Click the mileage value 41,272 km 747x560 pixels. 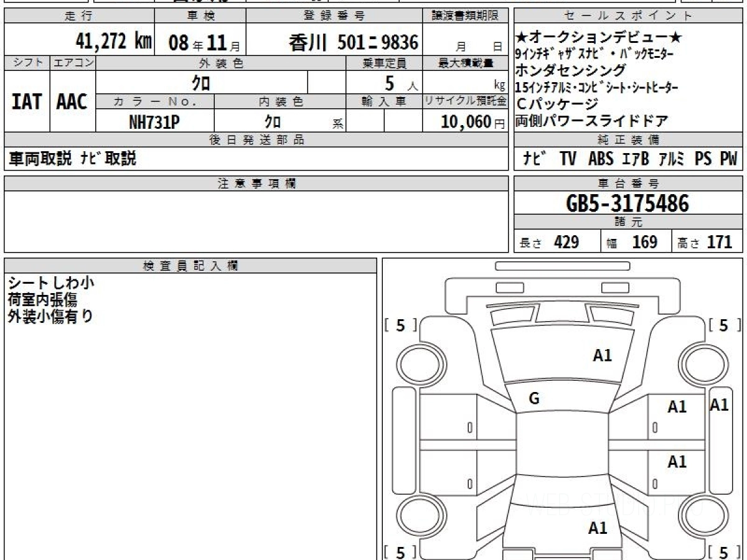click(x=113, y=42)
